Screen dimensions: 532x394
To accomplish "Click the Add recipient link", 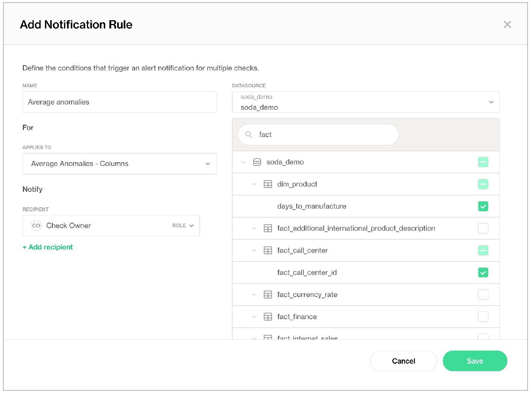I will pyautogui.click(x=48, y=247).
